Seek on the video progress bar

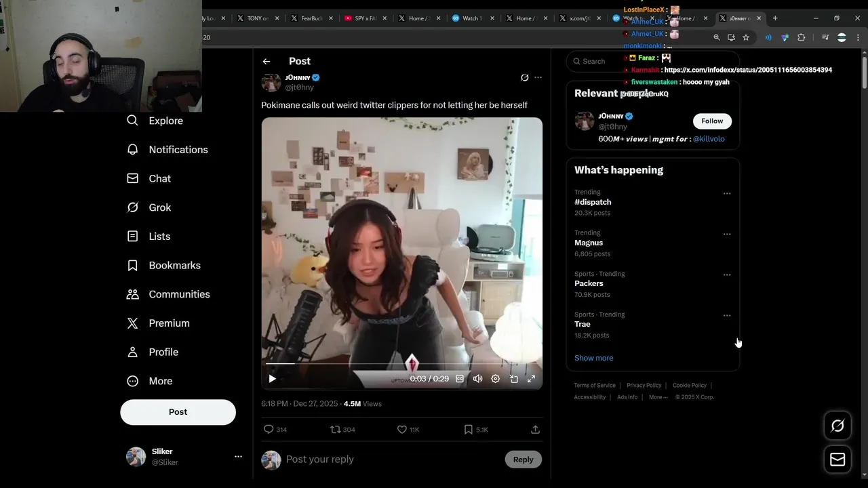pyautogui.click(x=401, y=364)
